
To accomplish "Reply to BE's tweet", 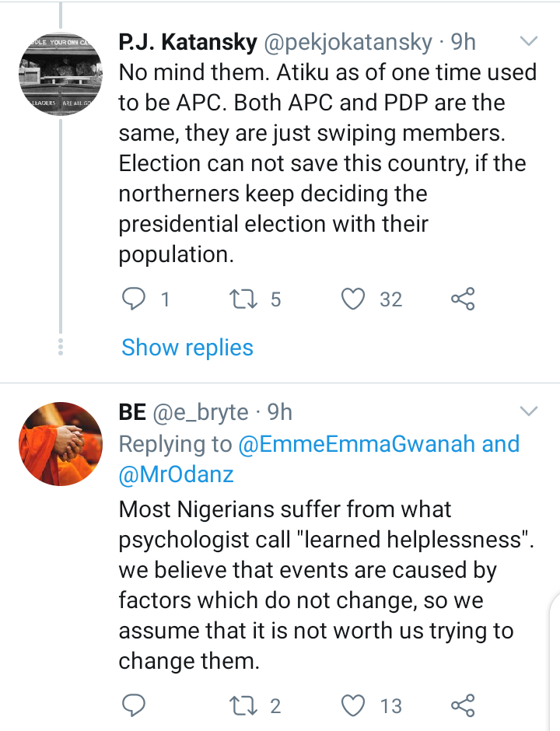I will [x=134, y=705].
